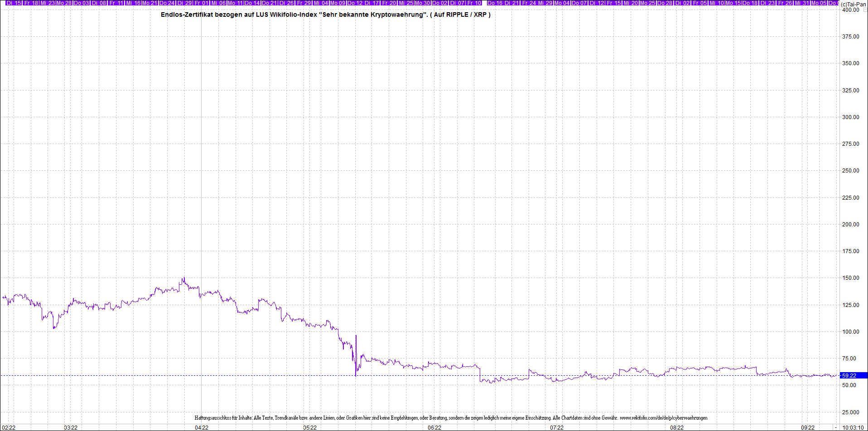Select the Fr 24 date in top strip
This screenshot has height=431, width=868.
pos(529,3)
